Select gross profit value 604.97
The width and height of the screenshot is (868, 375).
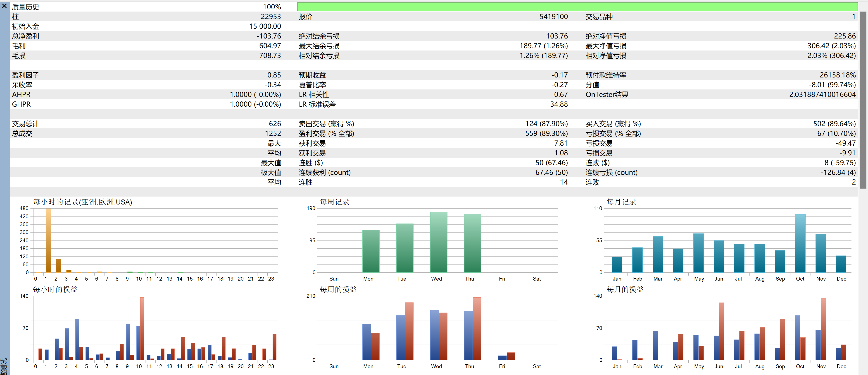point(270,46)
